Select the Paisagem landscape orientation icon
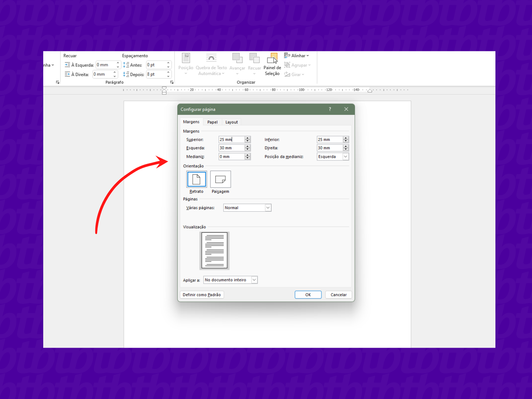Image resolution: width=532 pixels, height=399 pixels. click(221, 180)
